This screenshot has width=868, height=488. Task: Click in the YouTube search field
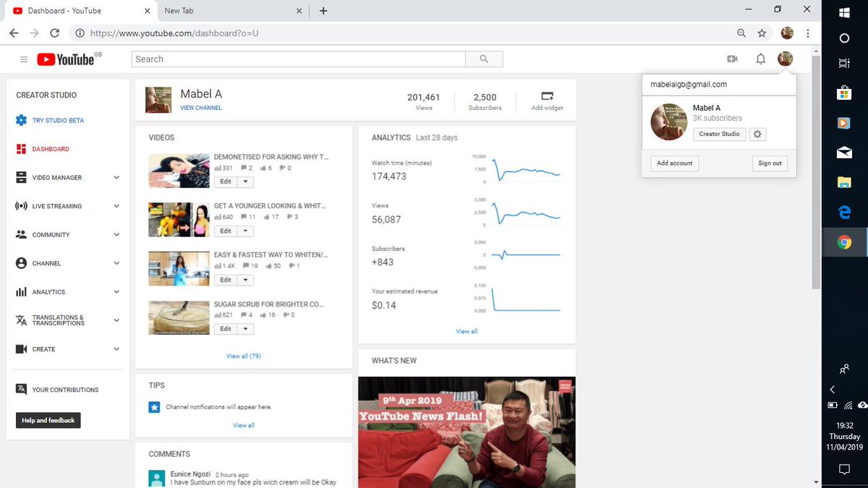pos(298,59)
